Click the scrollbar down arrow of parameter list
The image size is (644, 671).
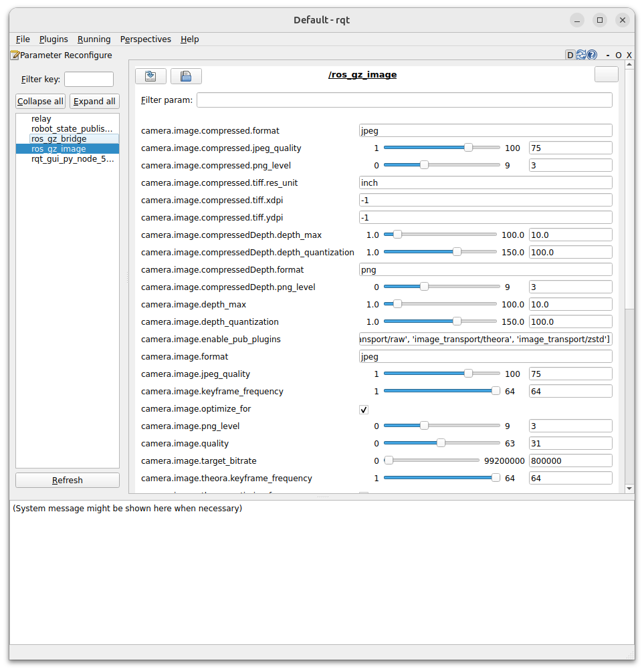pos(629,489)
